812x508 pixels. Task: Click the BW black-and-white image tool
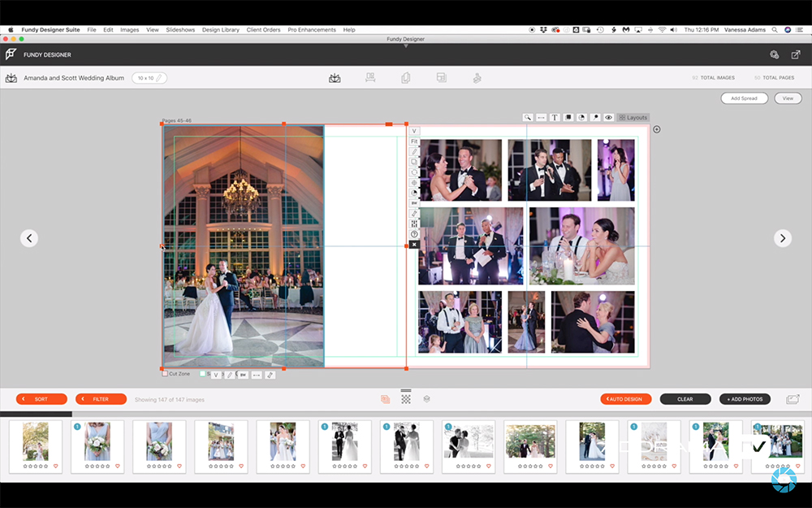click(x=414, y=203)
